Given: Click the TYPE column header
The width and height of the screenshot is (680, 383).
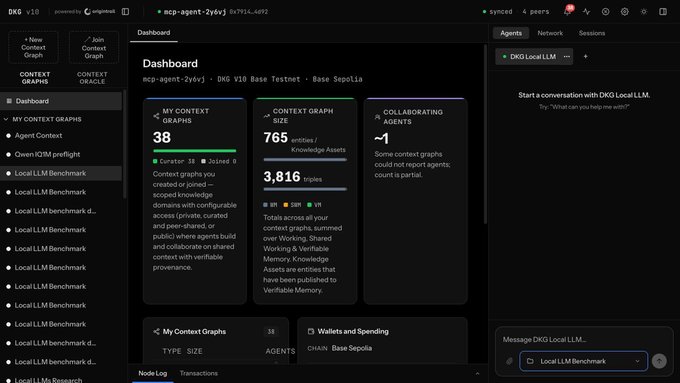Looking at the screenshot, I should point(172,351).
